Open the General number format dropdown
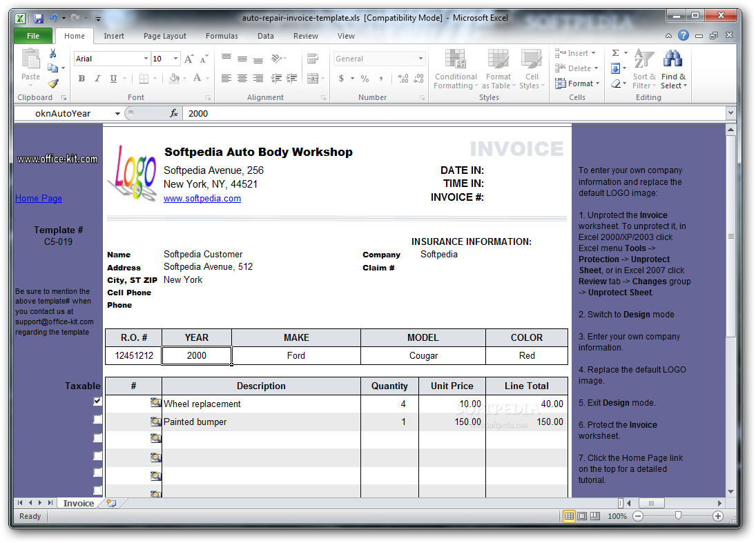Image resolution: width=756 pixels, height=543 pixels. 420,59
